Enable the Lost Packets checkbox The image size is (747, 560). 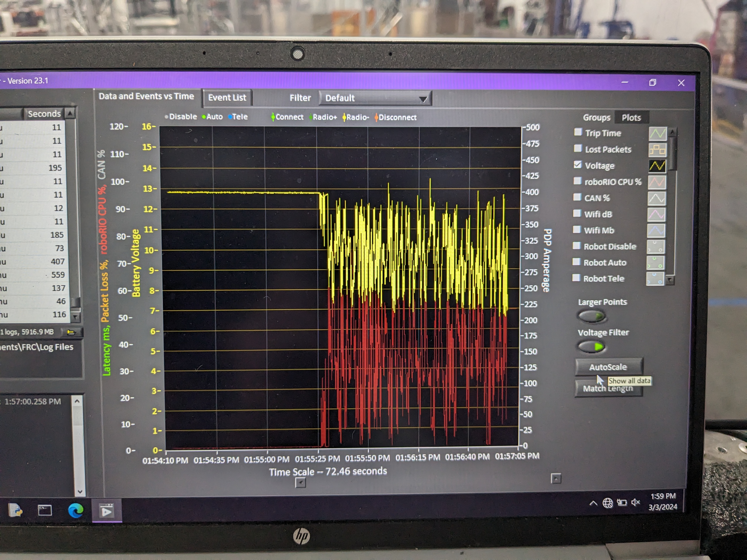578,148
